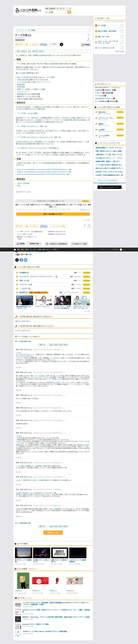The width and height of the screenshot is (138, 644).
Task: Select チャンネル in the black navigation bar
Action: coord(33,250)
